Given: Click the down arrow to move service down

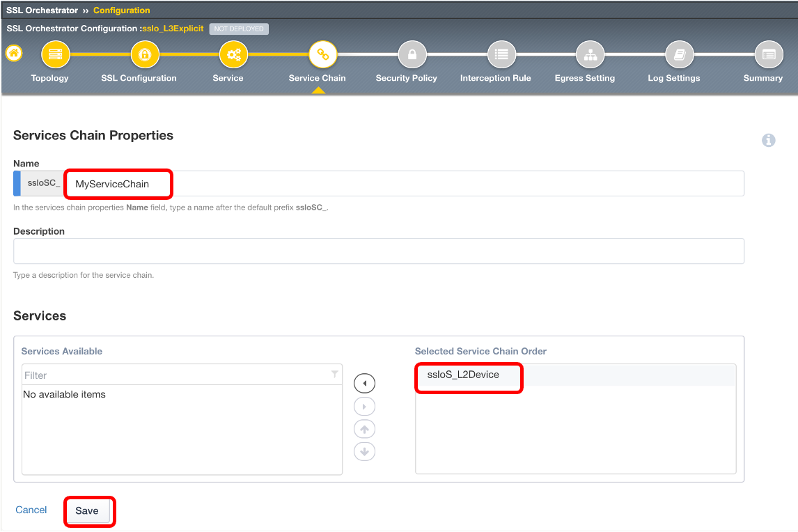Looking at the screenshot, I should point(364,451).
